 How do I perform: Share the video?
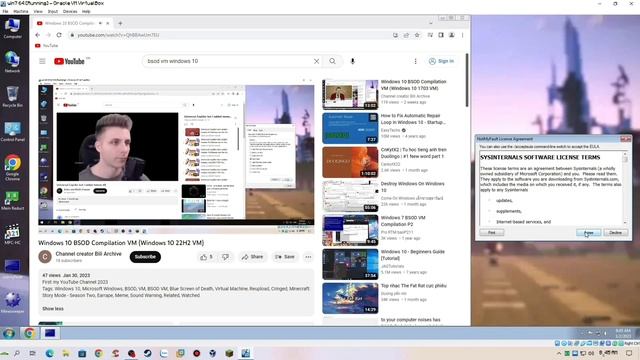pyautogui.click(x=252, y=257)
